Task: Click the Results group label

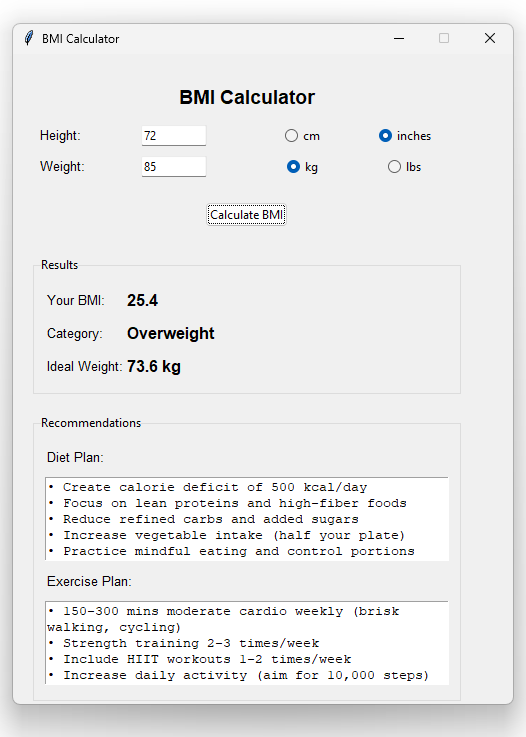Action: (x=59, y=265)
